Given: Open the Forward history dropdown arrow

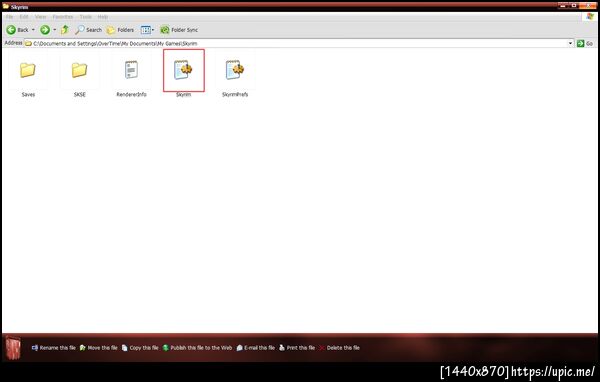Looking at the screenshot, I should click(54, 29).
